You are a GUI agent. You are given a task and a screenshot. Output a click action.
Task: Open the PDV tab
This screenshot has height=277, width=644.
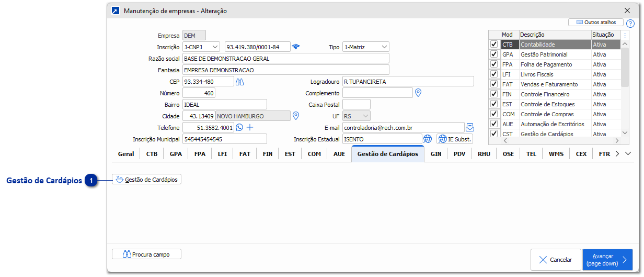(459, 154)
